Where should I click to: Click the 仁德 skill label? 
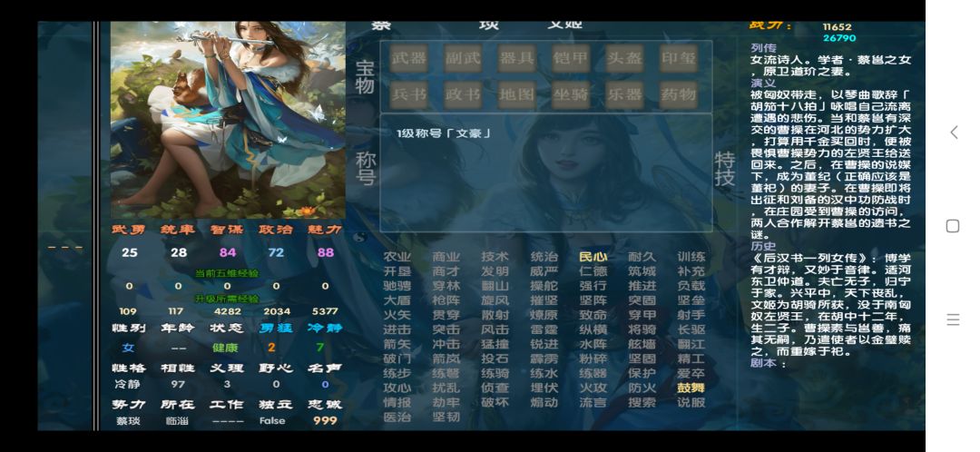coord(593,271)
